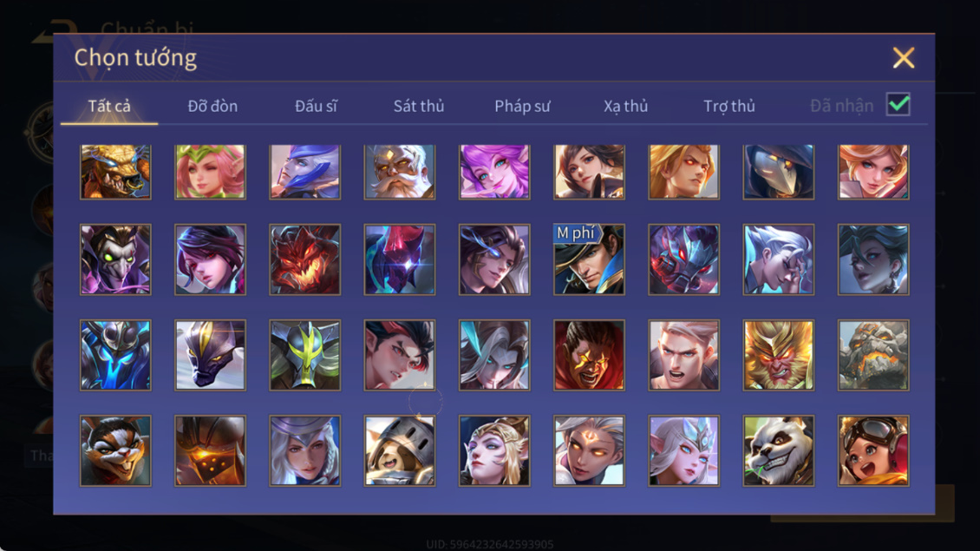
Task: Pick the hero marked 'M phí'
Action: pyautogui.click(x=589, y=259)
